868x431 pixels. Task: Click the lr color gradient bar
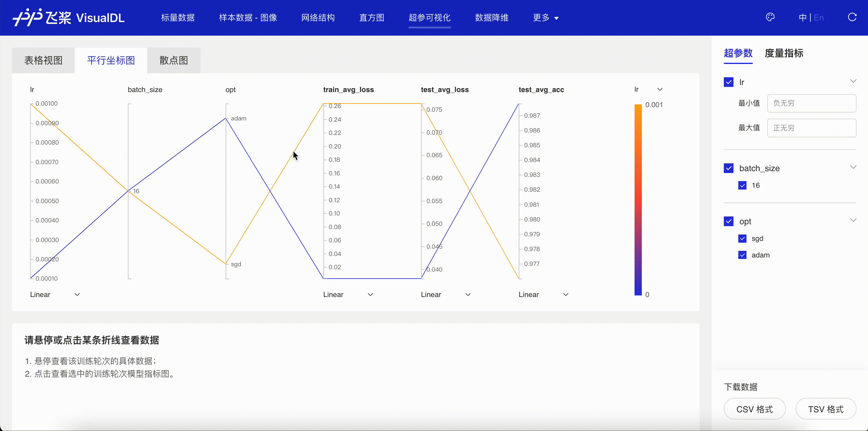click(x=638, y=200)
